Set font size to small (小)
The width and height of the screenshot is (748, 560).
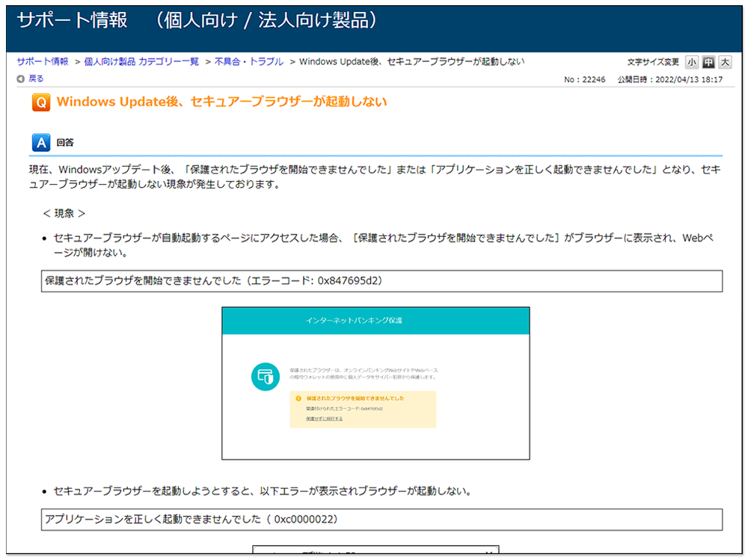pos(692,62)
